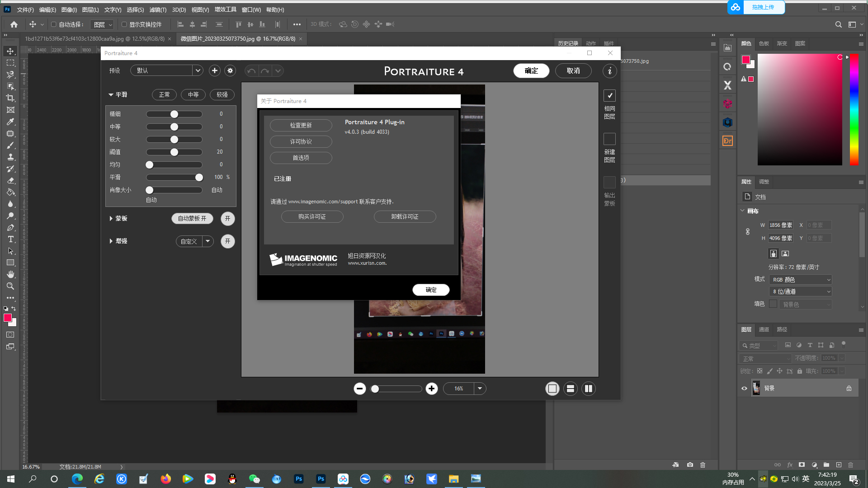The height and width of the screenshot is (488, 868).
Task: Expand the Mask section triangle
Action: coord(111,219)
